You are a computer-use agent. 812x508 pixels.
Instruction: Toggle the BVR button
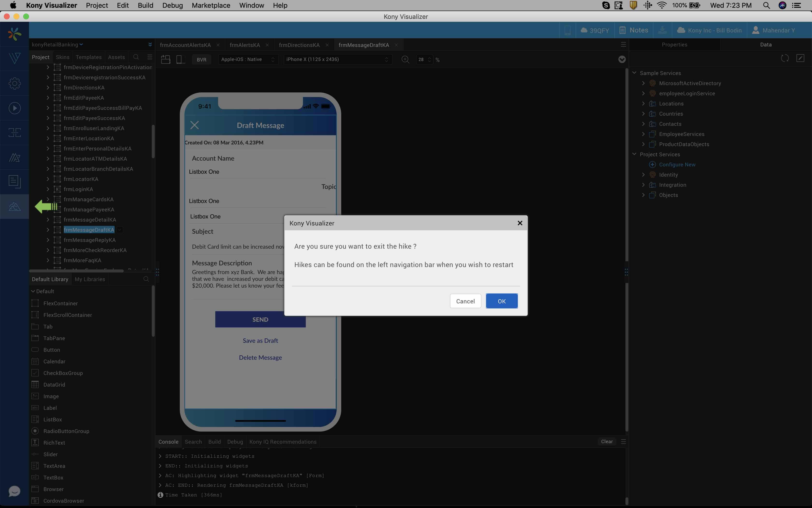point(201,60)
